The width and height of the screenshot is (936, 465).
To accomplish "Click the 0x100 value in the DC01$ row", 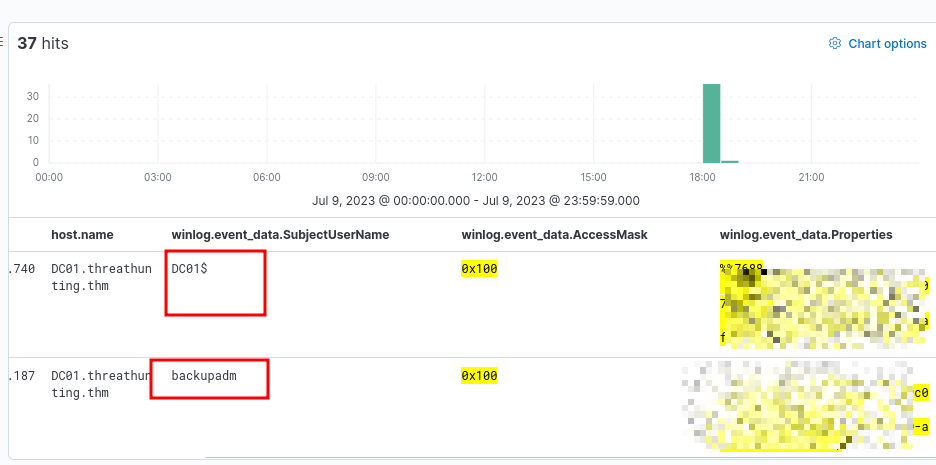I will [479, 269].
